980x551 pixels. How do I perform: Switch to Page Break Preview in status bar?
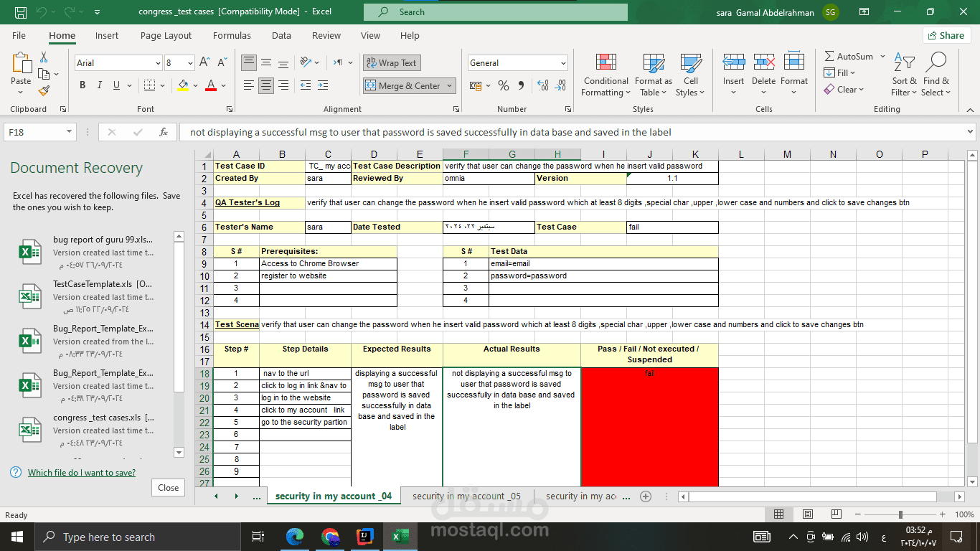[x=837, y=514]
